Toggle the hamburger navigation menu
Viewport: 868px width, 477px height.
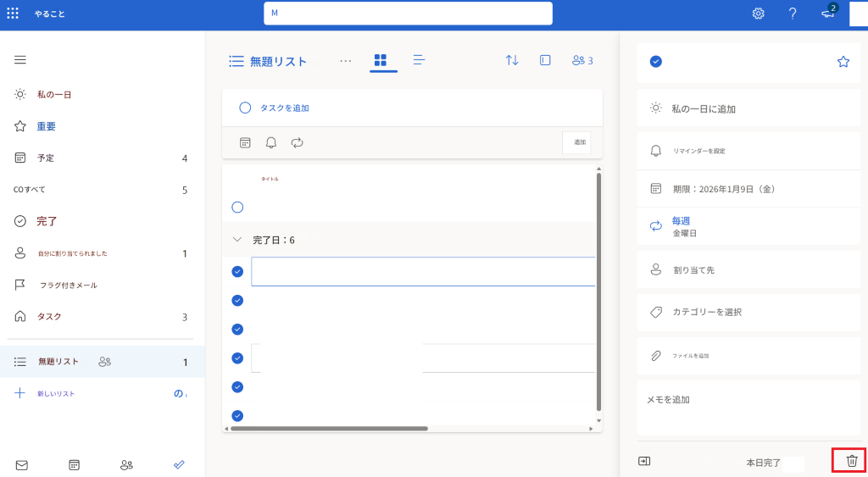tap(20, 60)
